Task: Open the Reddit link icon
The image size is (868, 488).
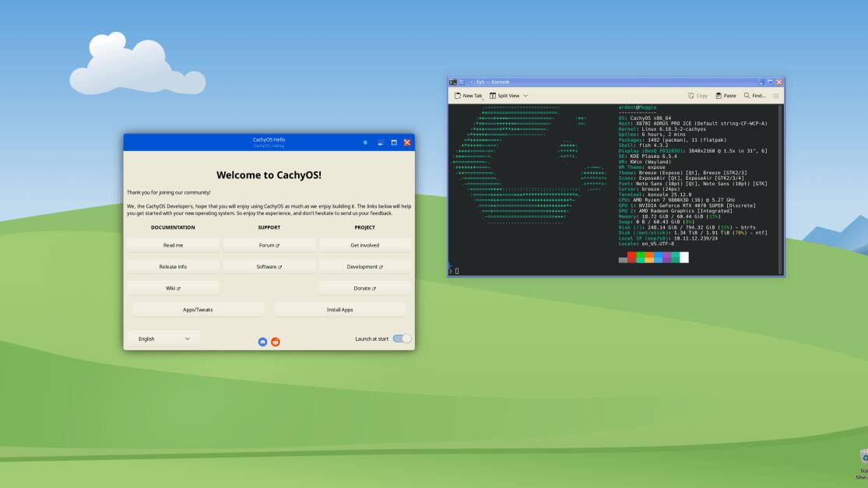Action: 276,342
